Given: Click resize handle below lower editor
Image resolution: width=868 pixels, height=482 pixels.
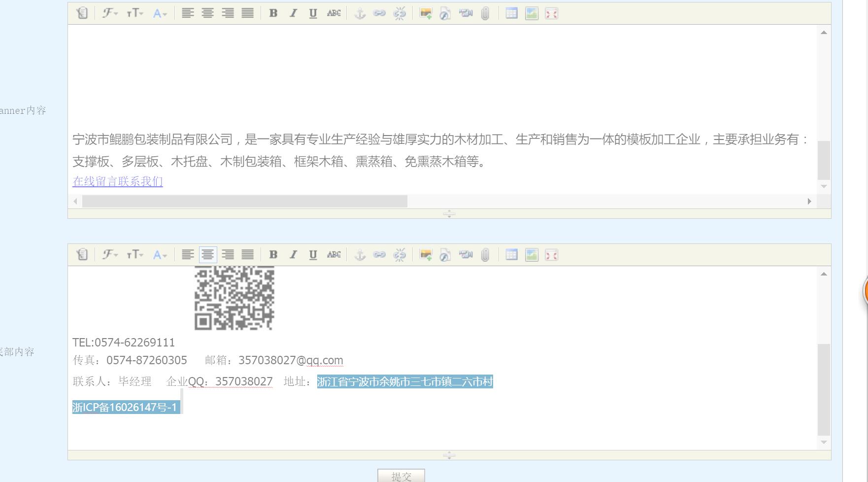Looking at the screenshot, I should point(449,455).
